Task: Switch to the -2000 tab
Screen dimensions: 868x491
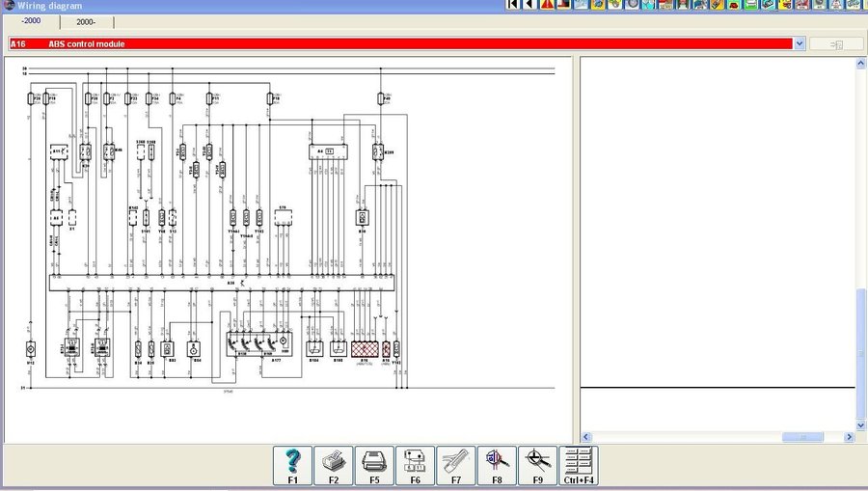Action: (x=31, y=21)
